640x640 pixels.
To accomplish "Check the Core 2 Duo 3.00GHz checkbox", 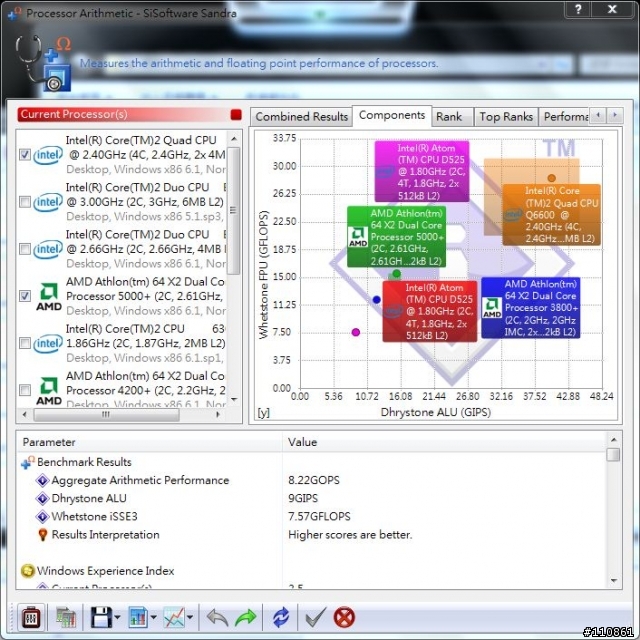I will pos(25,202).
